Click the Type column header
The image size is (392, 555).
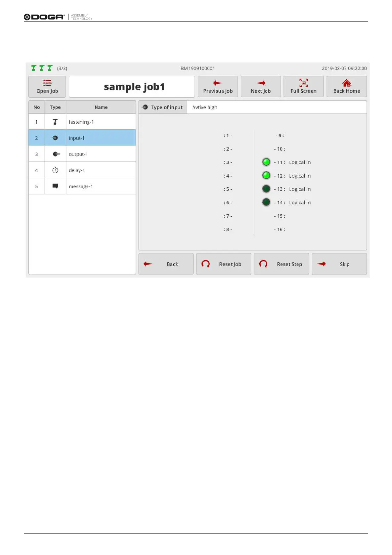pyautogui.click(x=55, y=107)
